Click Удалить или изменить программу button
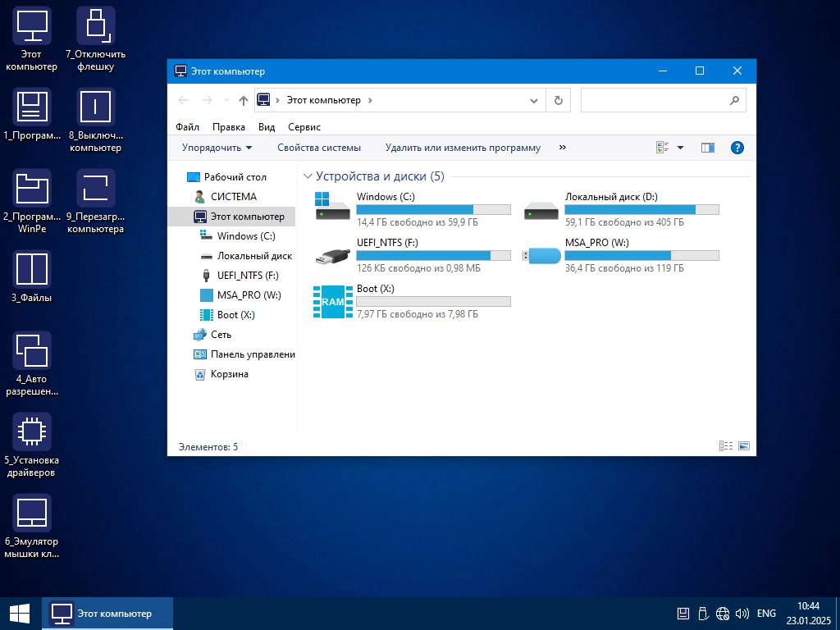 [463, 148]
